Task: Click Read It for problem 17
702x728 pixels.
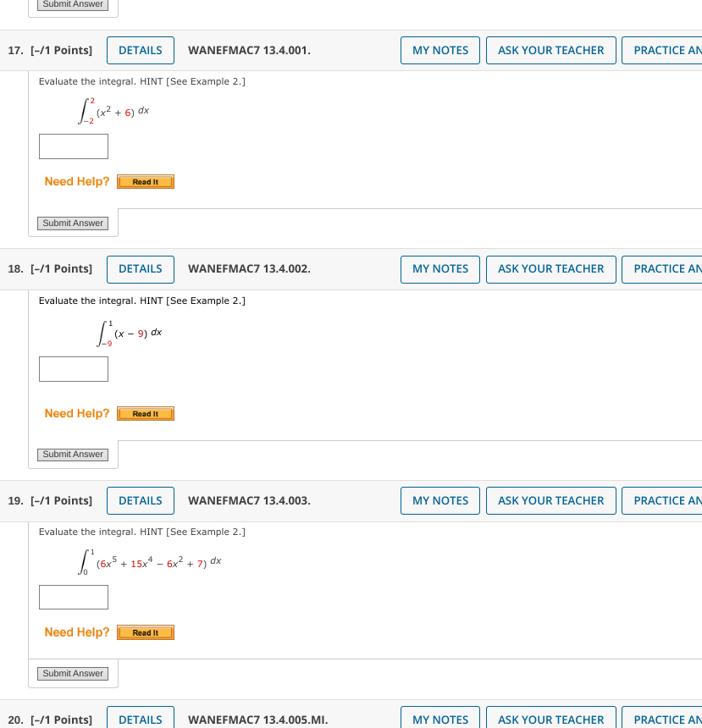Action: point(145,181)
